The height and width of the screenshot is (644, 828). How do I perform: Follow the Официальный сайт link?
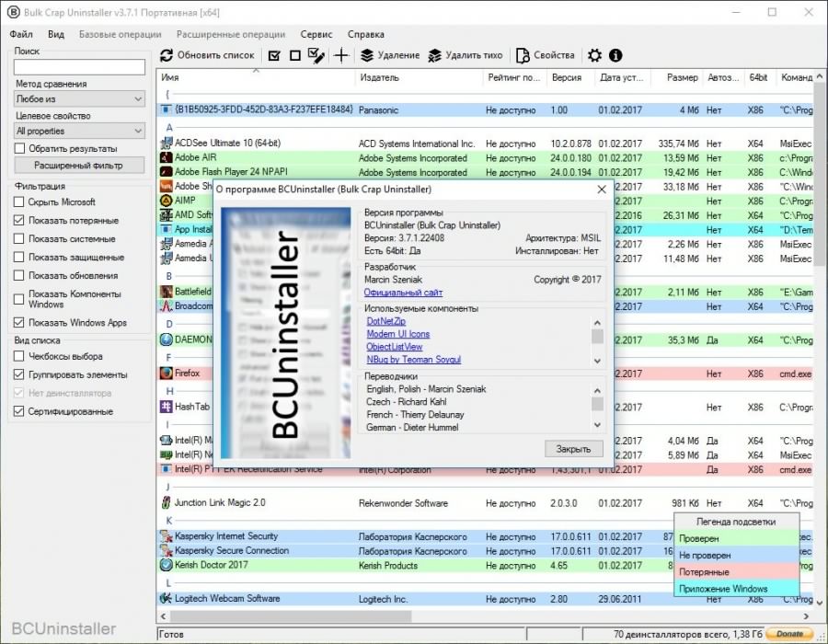(403, 293)
